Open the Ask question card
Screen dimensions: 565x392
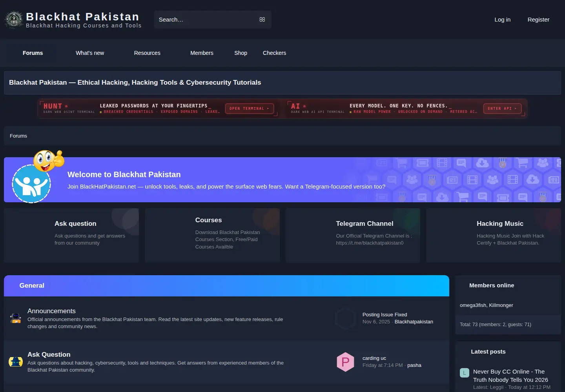[x=71, y=235]
